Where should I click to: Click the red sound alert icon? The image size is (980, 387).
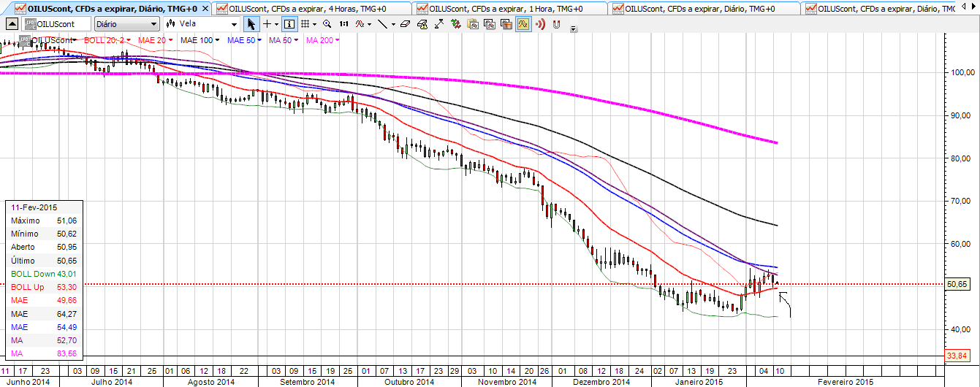[540, 24]
